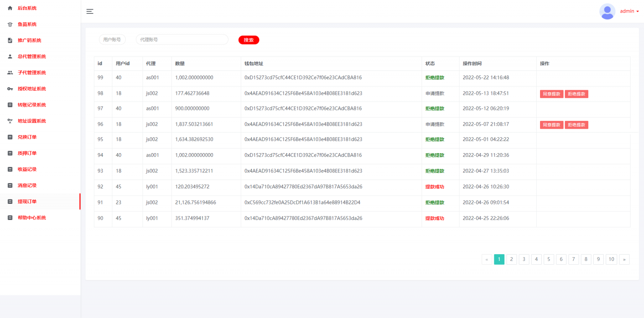Click the home icon beside 后台系统
The height and width of the screenshot is (318, 644).
(10, 8)
